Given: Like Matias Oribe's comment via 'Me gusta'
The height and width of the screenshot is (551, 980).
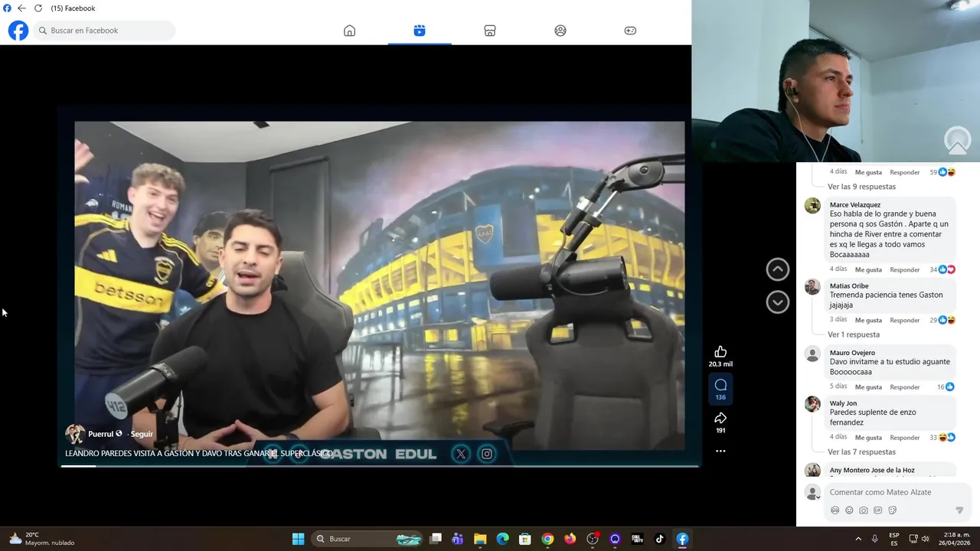Looking at the screenshot, I should (868, 320).
